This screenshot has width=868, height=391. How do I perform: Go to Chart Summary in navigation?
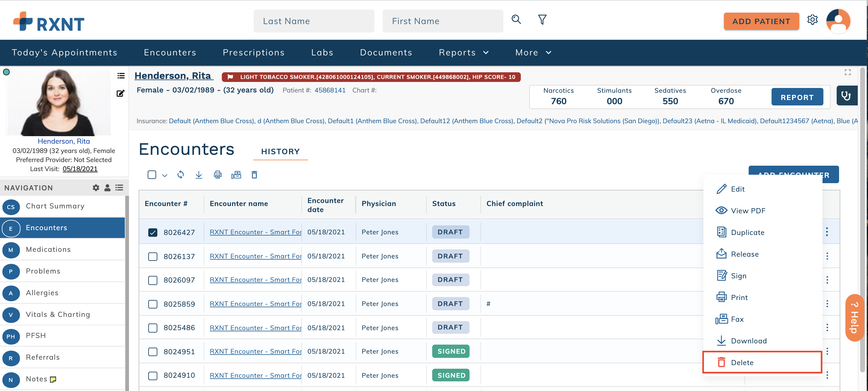[63, 206]
